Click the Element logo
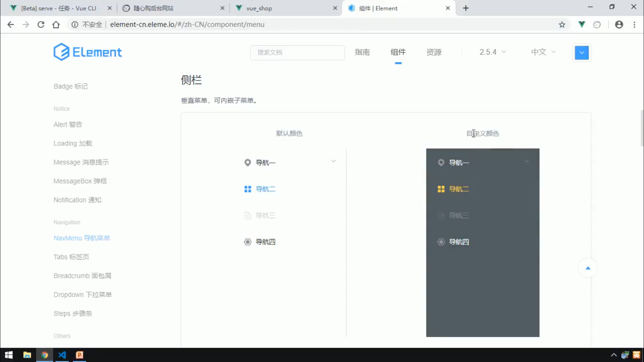Image resolution: width=644 pixels, height=362 pixels. coord(88,52)
